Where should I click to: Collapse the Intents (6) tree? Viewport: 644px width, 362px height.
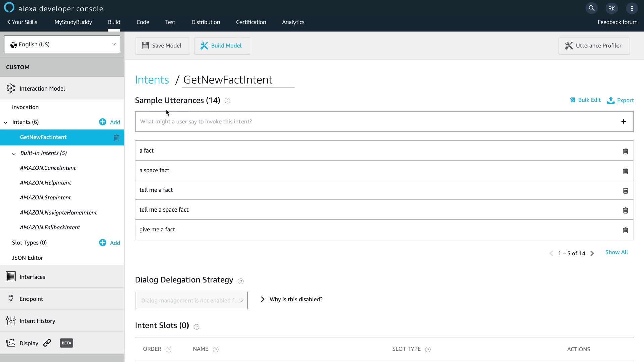[x=6, y=122]
